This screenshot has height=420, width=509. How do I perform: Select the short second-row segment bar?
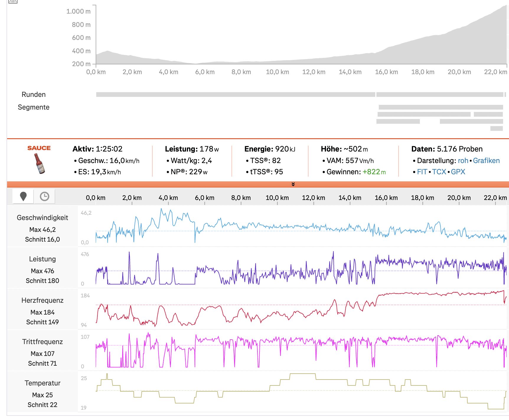488,114
